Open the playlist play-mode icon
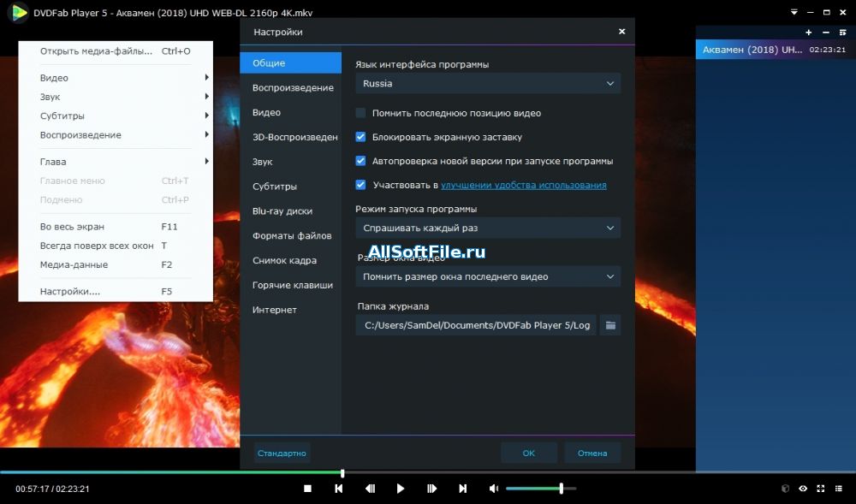The width and height of the screenshot is (856, 504). [x=842, y=33]
